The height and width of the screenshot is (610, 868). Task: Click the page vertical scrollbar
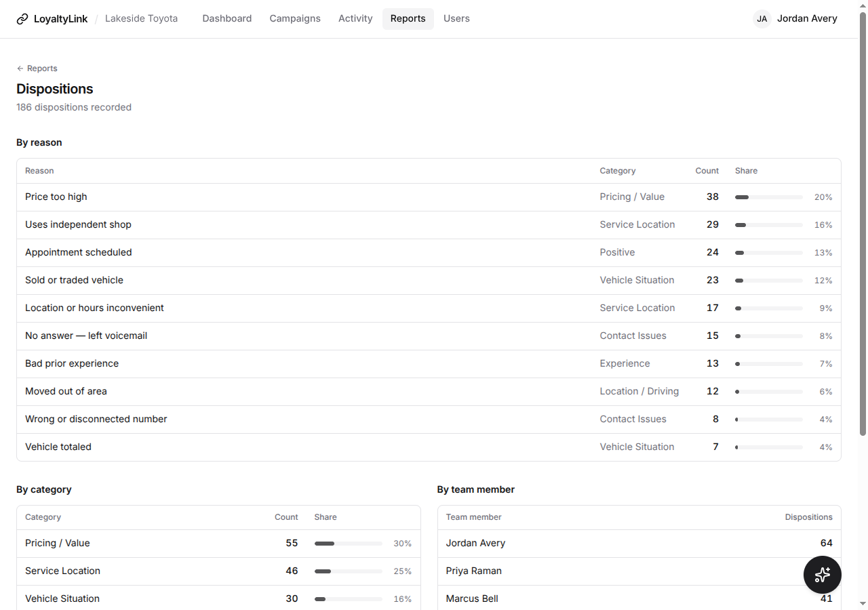point(863,224)
